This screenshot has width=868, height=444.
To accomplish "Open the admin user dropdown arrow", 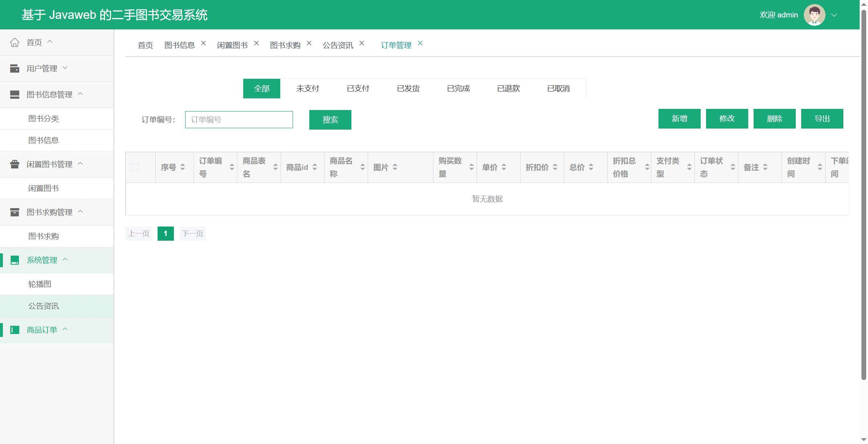I will coord(834,15).
